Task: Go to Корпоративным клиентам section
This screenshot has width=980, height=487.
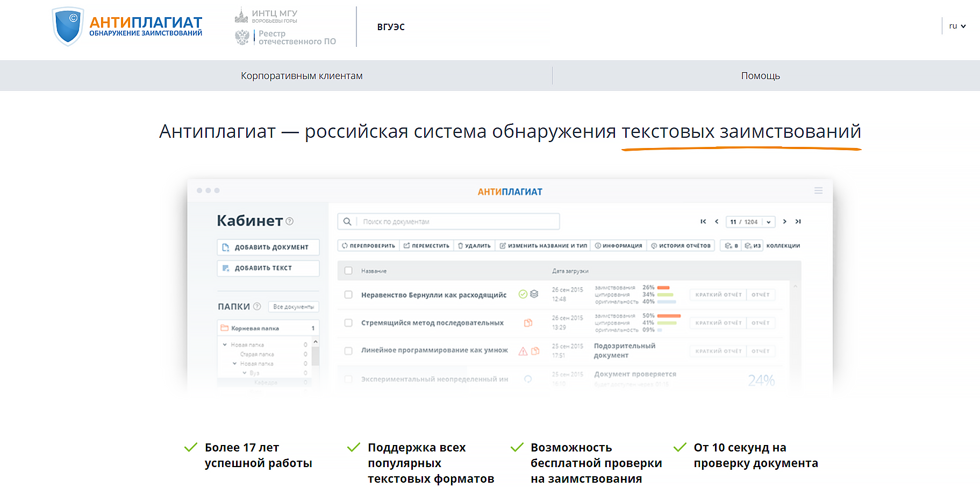Action: [302, 76]
